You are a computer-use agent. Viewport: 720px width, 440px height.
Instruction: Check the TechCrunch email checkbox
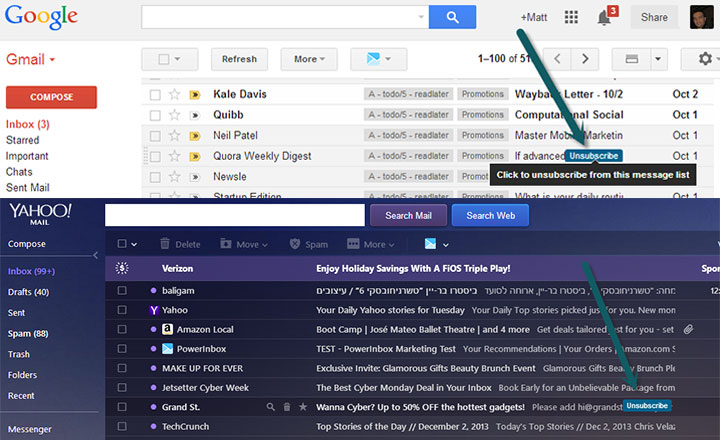click(x=122, y=426)
